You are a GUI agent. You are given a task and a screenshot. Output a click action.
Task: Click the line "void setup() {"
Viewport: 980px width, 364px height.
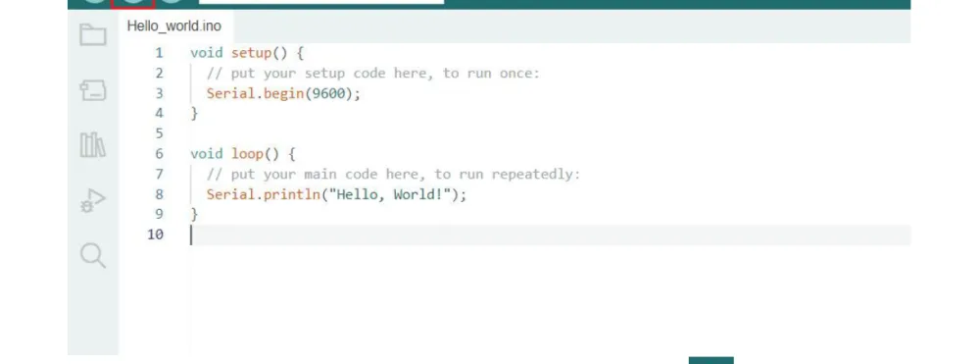247,53
